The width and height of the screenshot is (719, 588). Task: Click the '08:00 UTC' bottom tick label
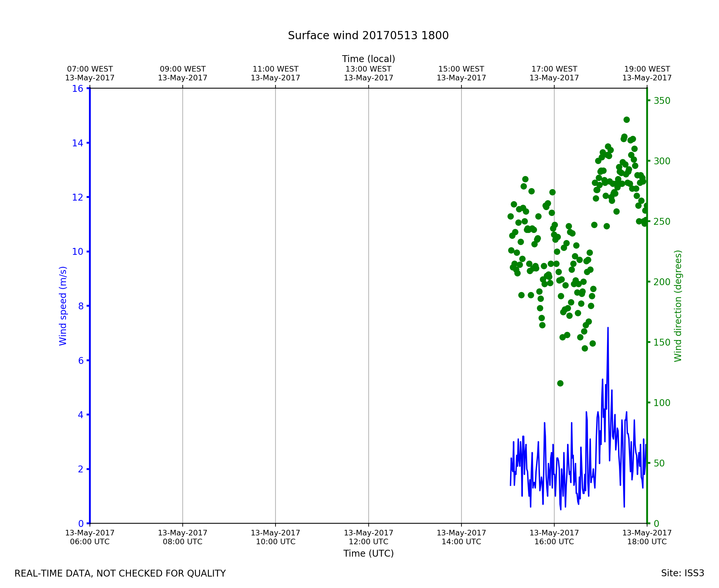click(x=183, y=541)
